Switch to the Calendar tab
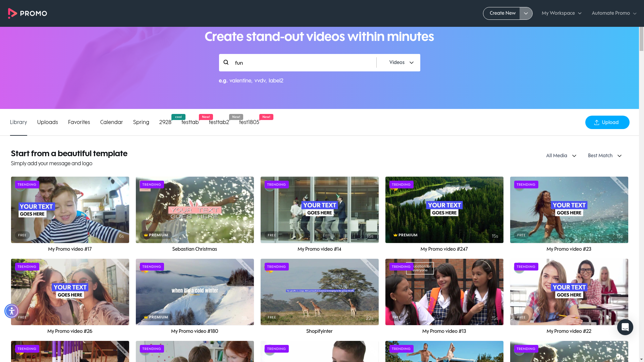Viewport: 644px width, 362px height. click(111, 122)
